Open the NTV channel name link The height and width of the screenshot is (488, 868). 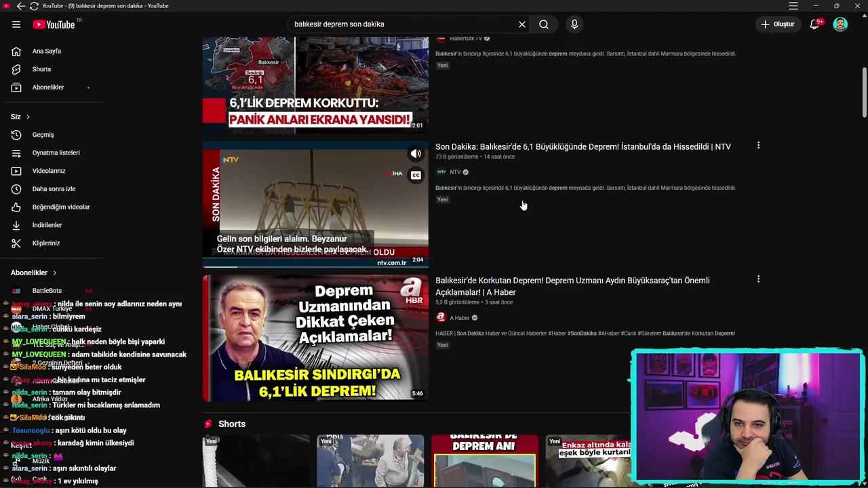pos(455,172)
